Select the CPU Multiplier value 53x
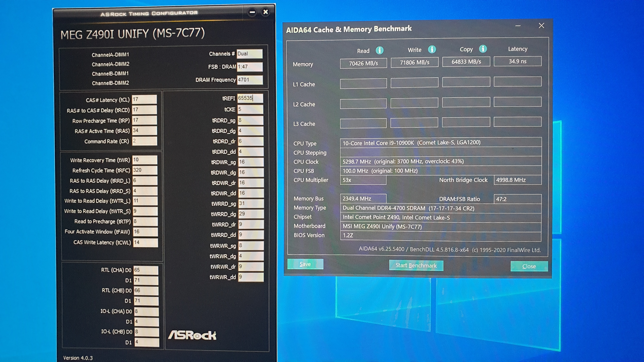The height and width of the screenshot is (362, 644). (363, 180)
